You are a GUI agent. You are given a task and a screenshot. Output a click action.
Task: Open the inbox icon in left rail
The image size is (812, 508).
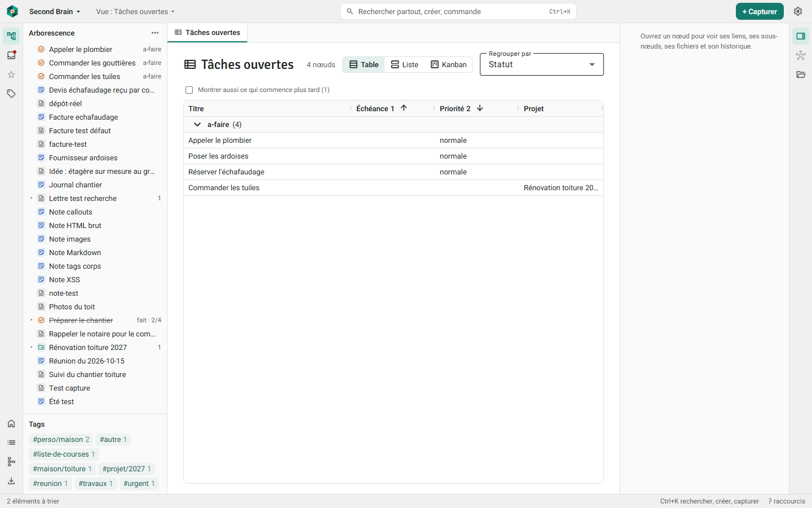coord(11,55)
